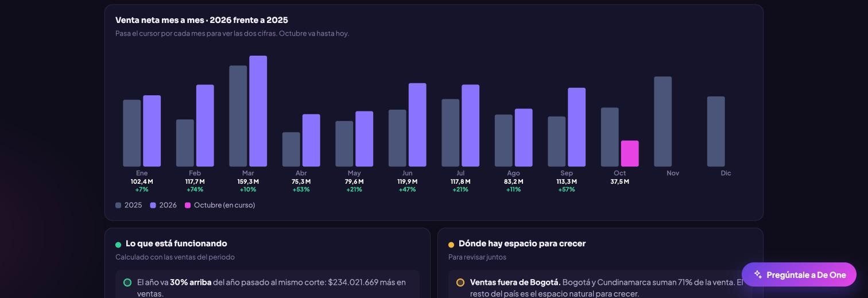Click yellow dot by Dónde hay espacio para crecer

451,245
